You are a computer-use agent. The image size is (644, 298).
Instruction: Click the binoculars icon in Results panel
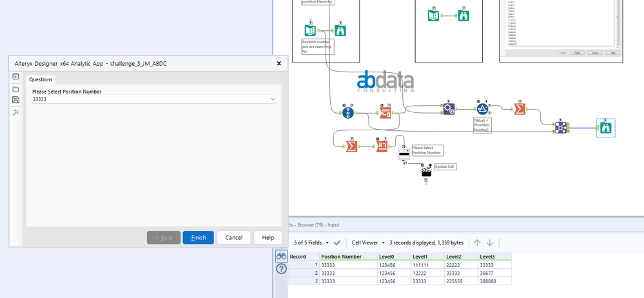(281, 257)
